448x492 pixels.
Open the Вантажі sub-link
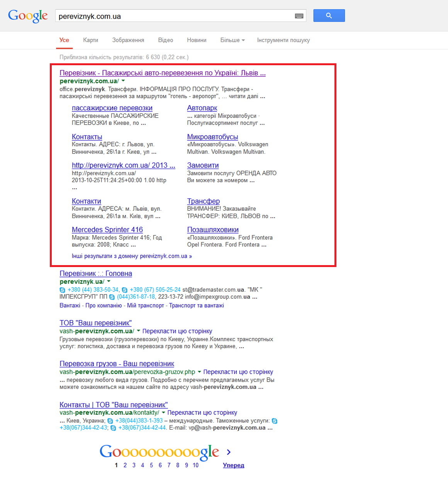pos(70,305)
